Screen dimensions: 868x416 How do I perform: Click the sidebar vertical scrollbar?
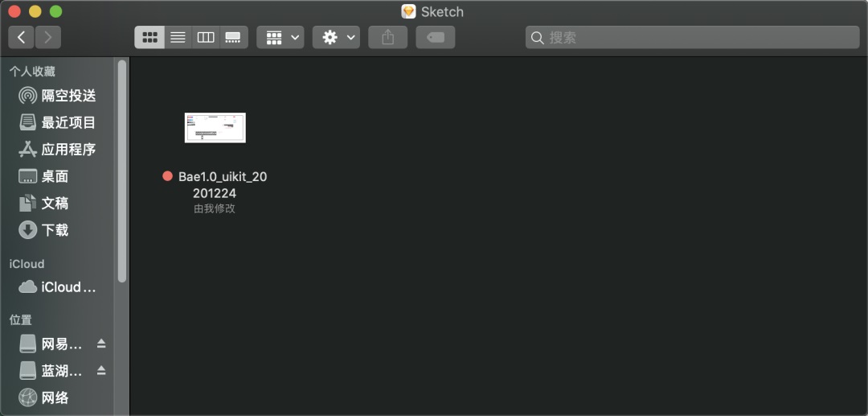(x=122, y=171)
